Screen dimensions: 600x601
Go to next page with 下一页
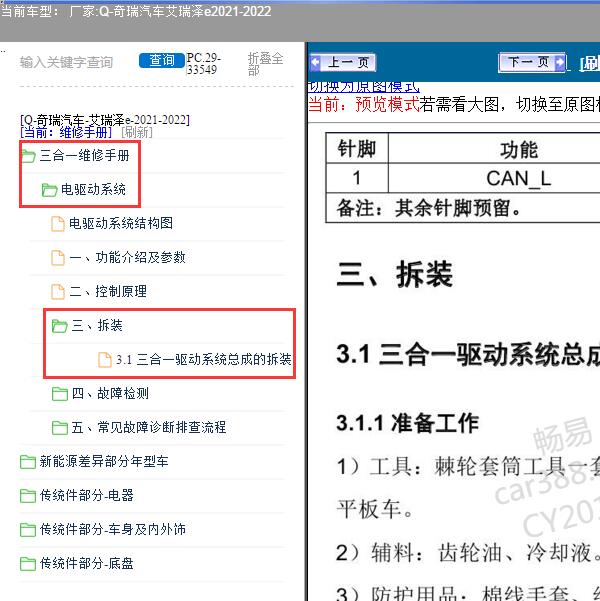(532, 62)
